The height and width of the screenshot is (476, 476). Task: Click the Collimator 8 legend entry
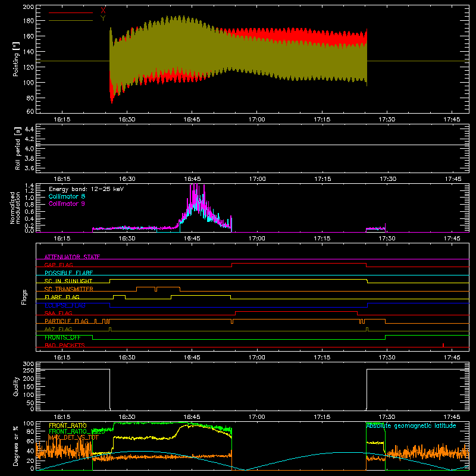67,196
